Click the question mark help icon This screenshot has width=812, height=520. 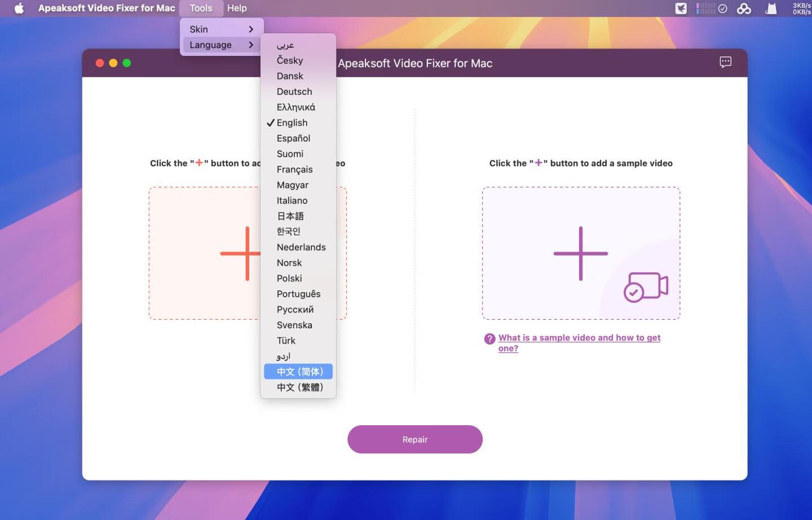pyautogui.click(x=489, y=338)
